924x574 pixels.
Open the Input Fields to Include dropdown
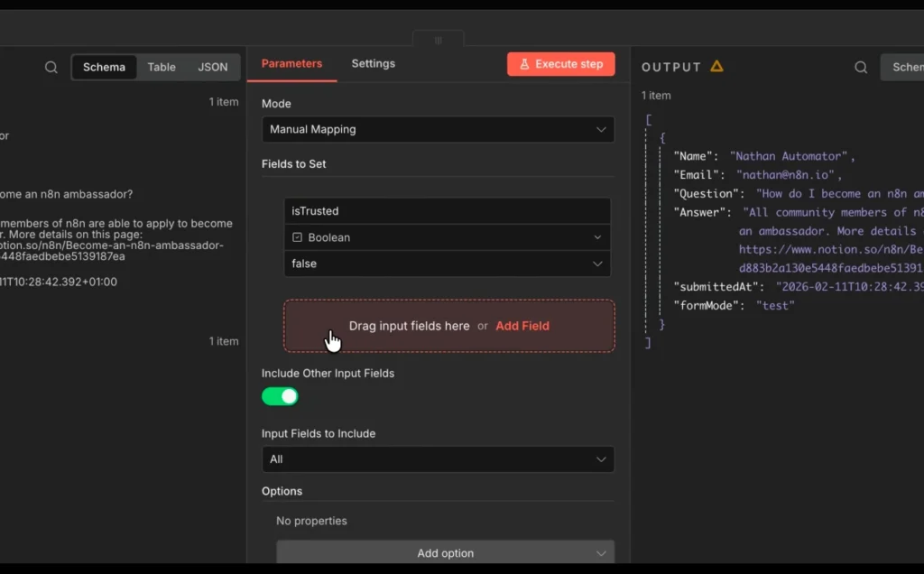point(438,458)
